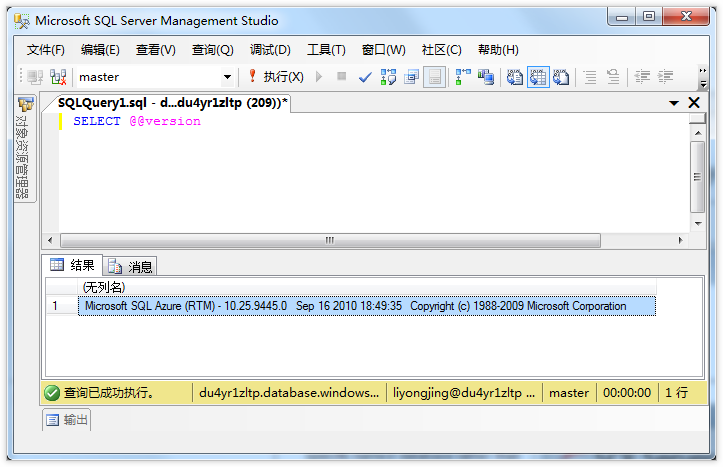The height and width of the screenshot is (467, 723).
Task: Maximize the Management Studio window
Action: pyautogui.click(x=649, y=17)
